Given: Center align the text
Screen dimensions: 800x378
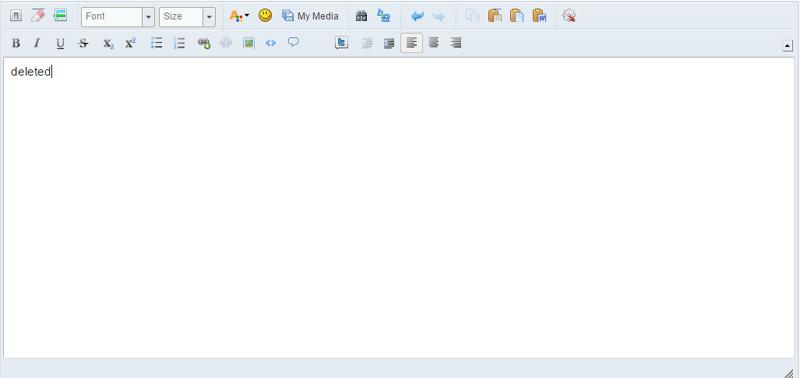Looking at the screenshot, I should pos(434,43).
